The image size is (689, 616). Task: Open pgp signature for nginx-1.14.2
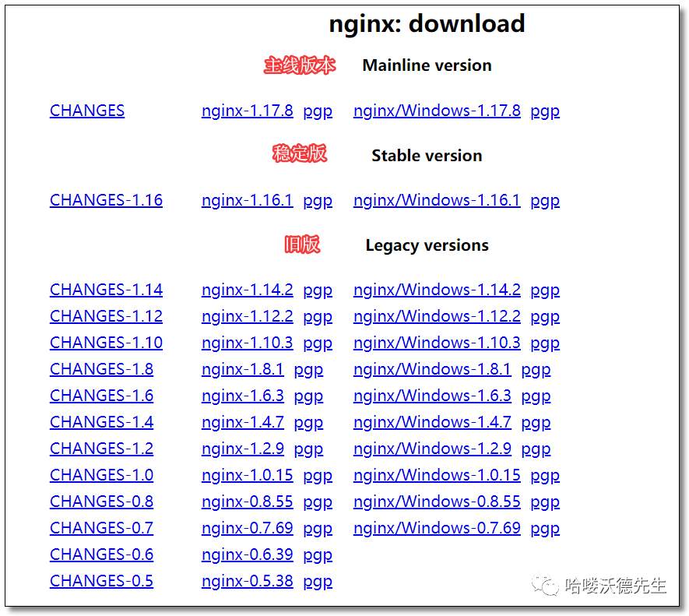[x=318, y=291]
